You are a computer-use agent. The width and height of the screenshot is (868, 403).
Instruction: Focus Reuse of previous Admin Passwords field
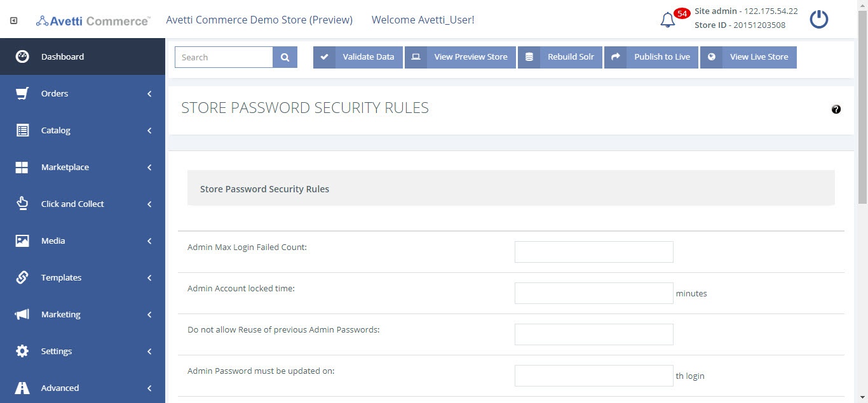point(593,334)
